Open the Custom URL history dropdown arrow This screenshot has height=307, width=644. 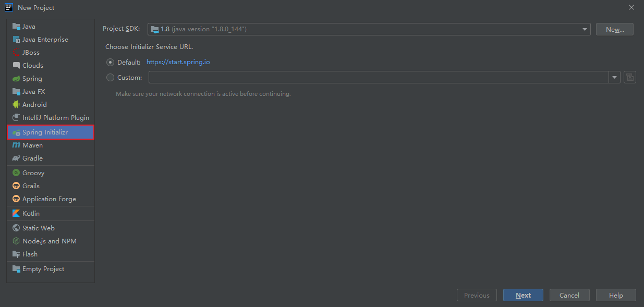coord(614,77)
